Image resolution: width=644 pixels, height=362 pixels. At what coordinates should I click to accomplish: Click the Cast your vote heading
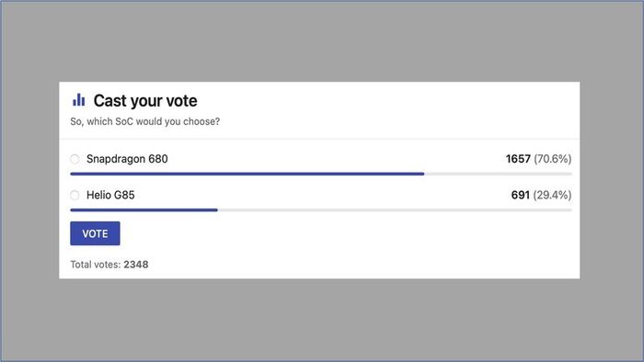pyautogui.click(x=145, y=100)
